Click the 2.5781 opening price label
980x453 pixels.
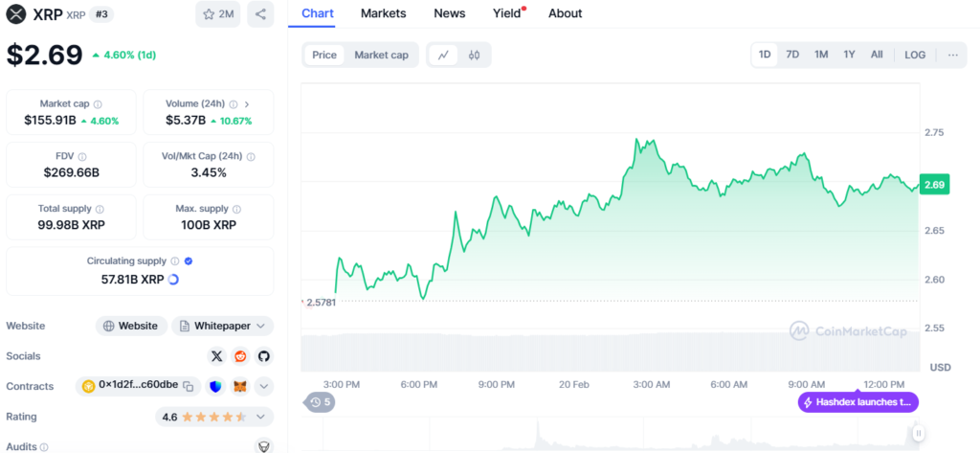(321, 303)
